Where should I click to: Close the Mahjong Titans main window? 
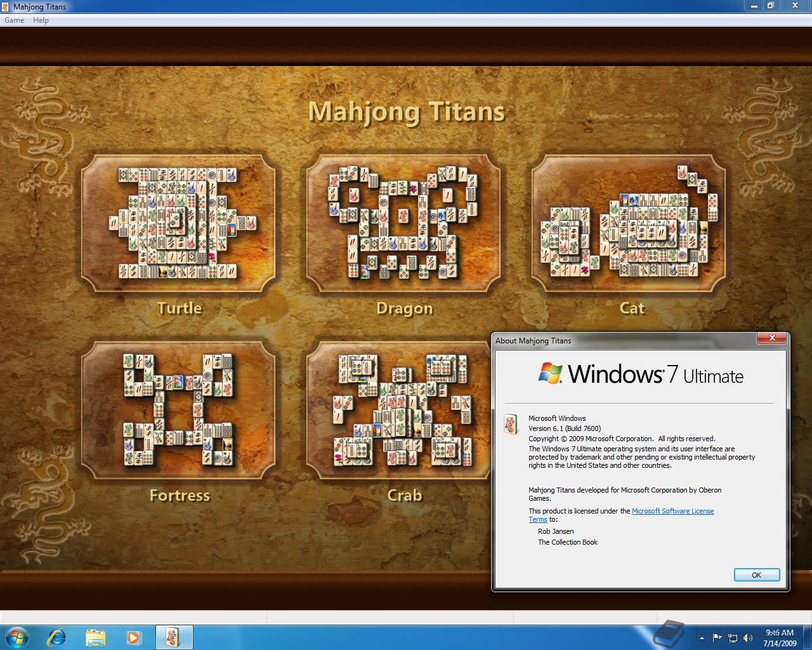[x=794, y=5]
